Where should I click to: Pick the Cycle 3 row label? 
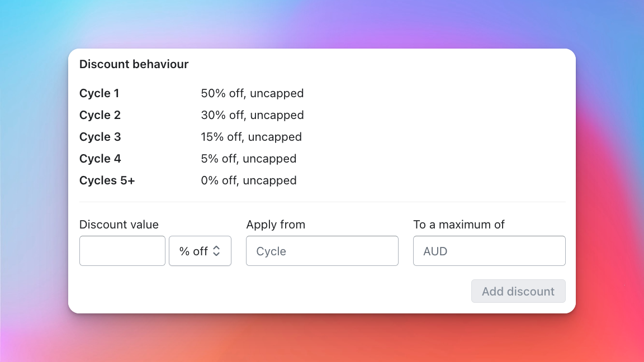[x=100, y=137]
